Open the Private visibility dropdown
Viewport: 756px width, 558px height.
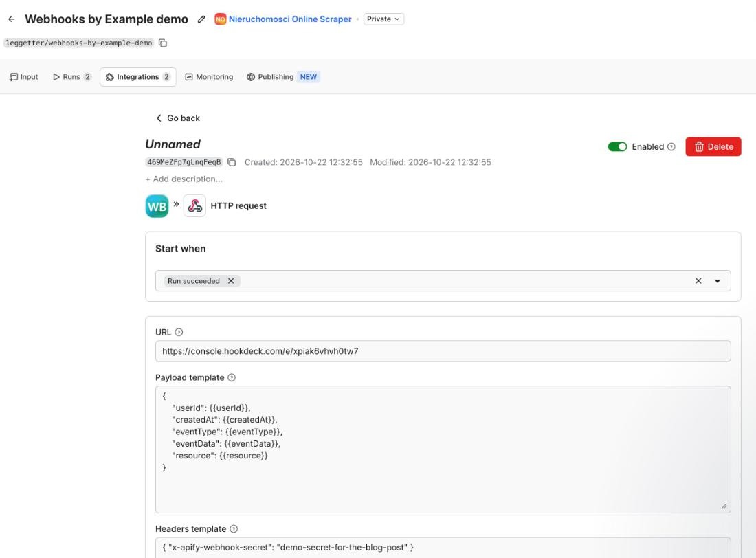[383, 19]
